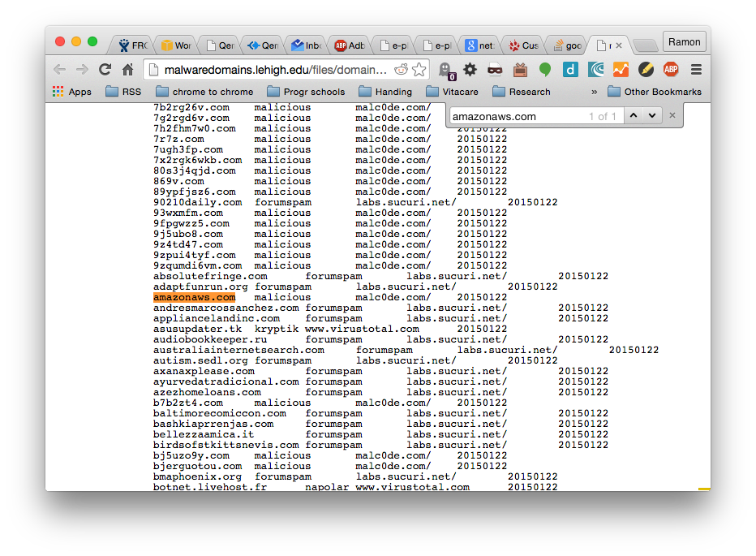Open the teal swirl extension icon
This screenshot has height=556, width=756.
coord(596,70)
